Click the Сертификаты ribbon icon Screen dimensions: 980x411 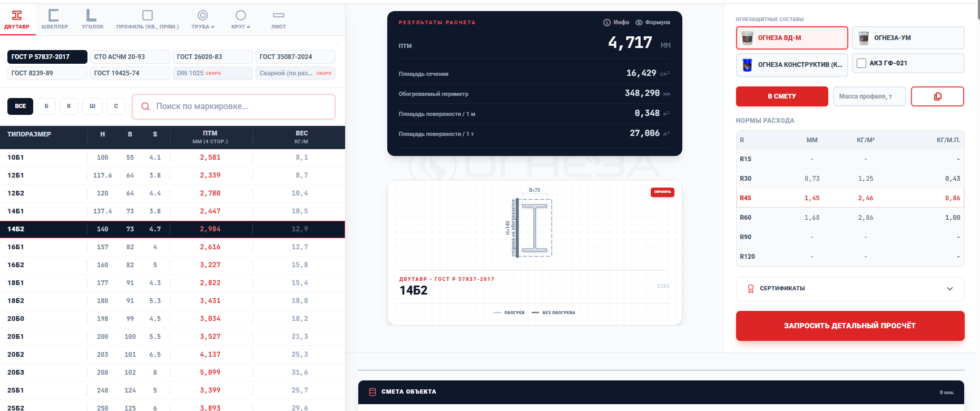pyautogui.click(x=751, y=289)
